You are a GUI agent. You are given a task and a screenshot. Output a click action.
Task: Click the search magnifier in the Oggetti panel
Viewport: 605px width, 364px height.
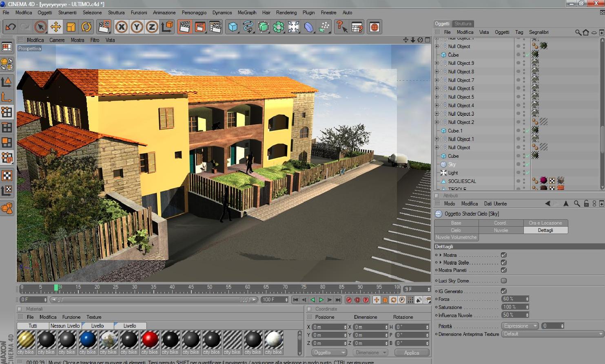point(578,32)
